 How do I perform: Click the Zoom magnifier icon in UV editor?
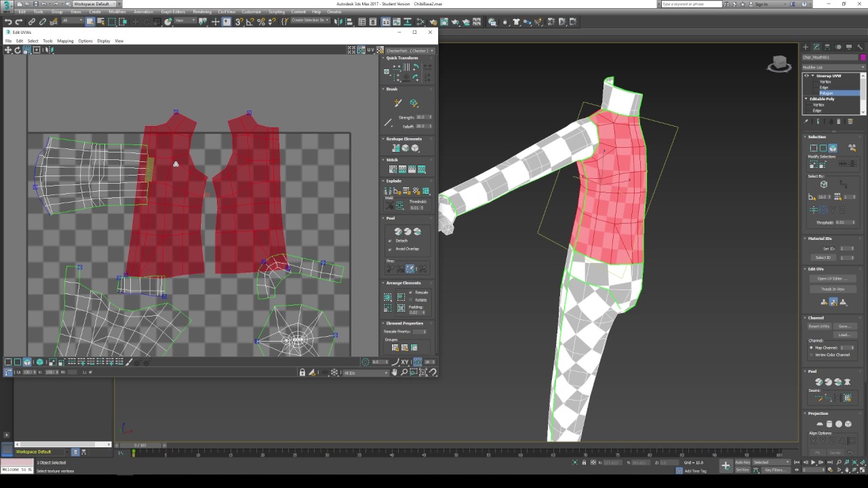(404, 372)
